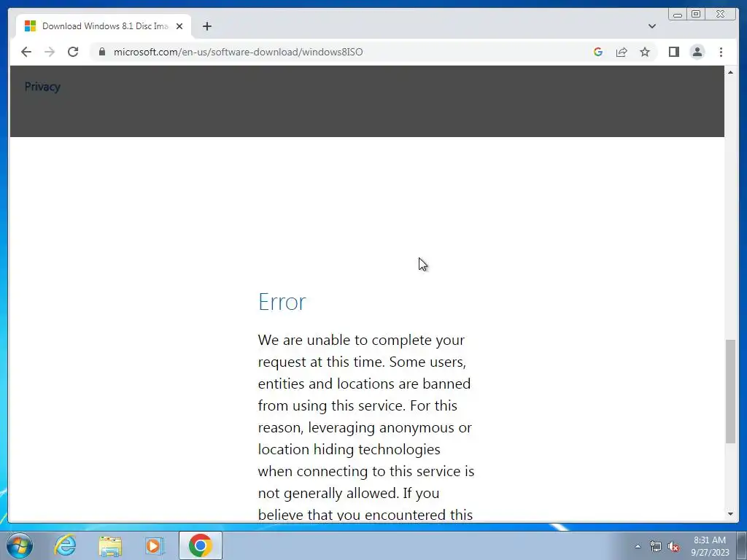The image size is (747, 560).
Task: Close the Download Windows 8.1 tab
Action: (179, 26)
